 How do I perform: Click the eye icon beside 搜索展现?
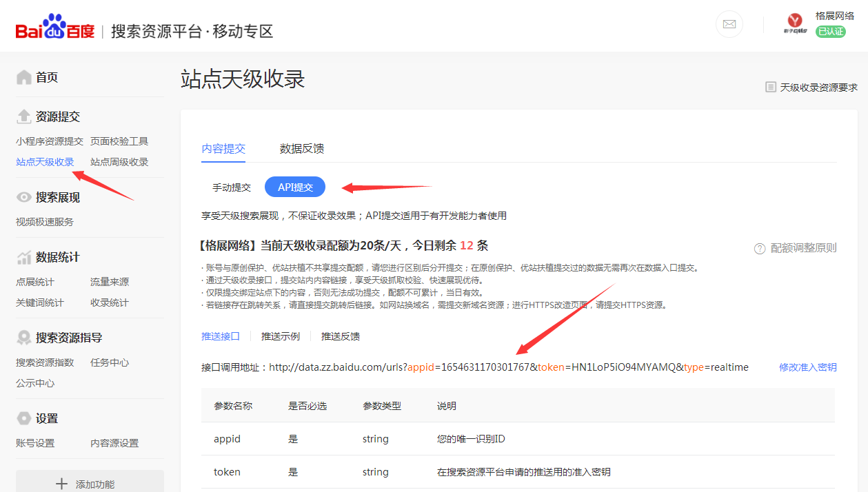[x=24, y=198]
